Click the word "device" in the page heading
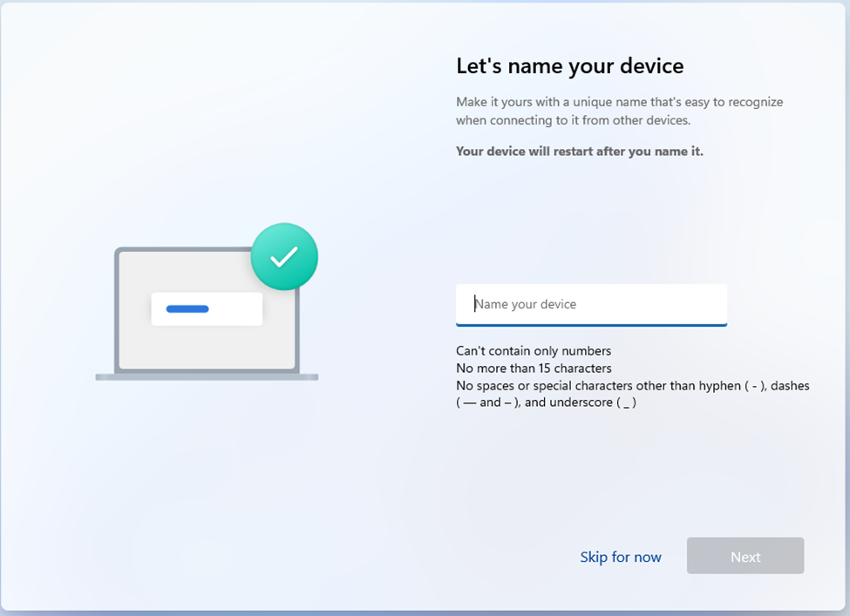850x616 pixels. [x=653, y=66]
